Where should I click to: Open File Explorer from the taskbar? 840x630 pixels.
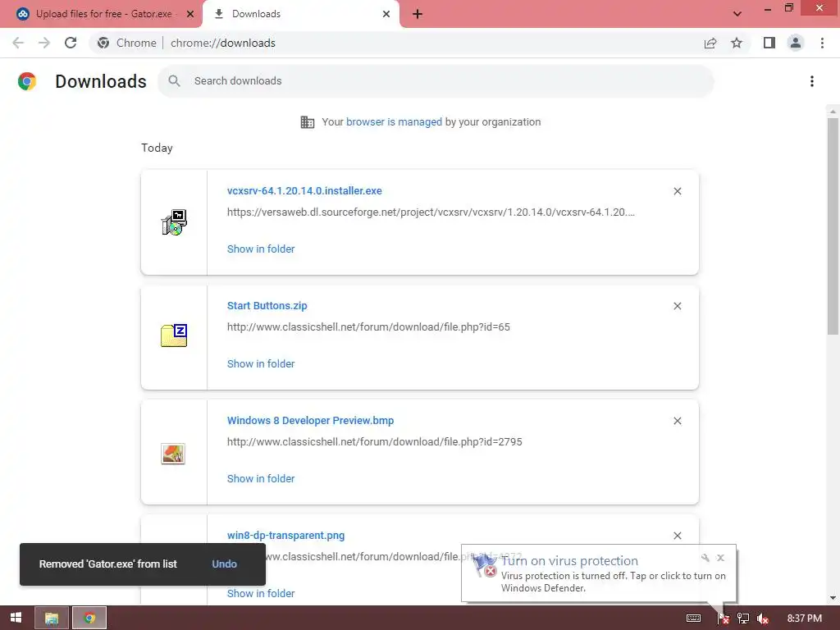[x=52, y=618]
